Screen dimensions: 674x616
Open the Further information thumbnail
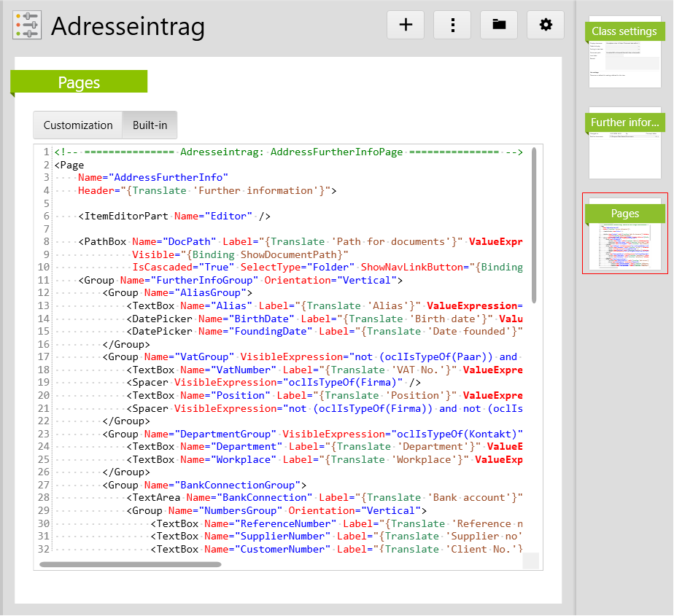point(624,143)
